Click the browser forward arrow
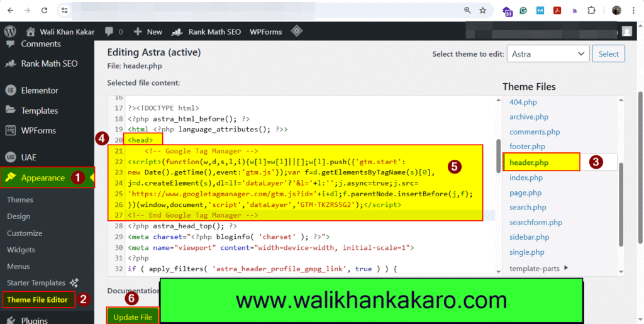The height and width of the screenshot is (324, 644). click(27, 10)
